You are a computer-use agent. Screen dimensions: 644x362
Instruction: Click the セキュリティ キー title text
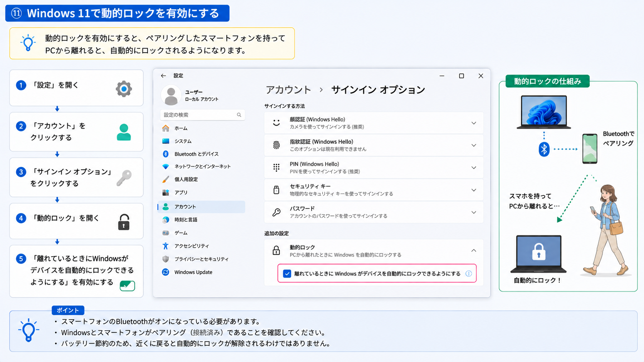(310, 187)
